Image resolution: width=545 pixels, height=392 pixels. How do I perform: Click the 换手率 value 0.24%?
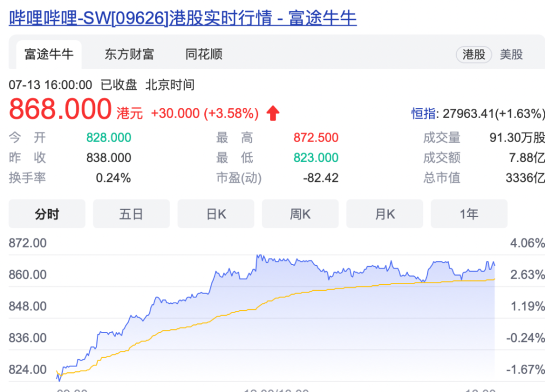tap(113, 178)
